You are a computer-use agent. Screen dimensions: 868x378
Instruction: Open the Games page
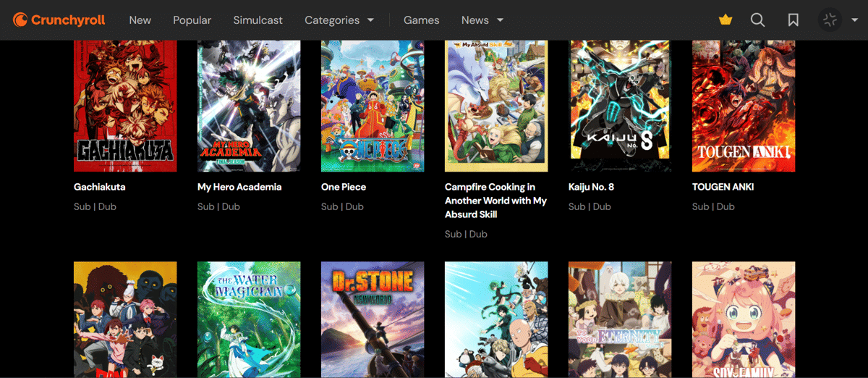422,20
